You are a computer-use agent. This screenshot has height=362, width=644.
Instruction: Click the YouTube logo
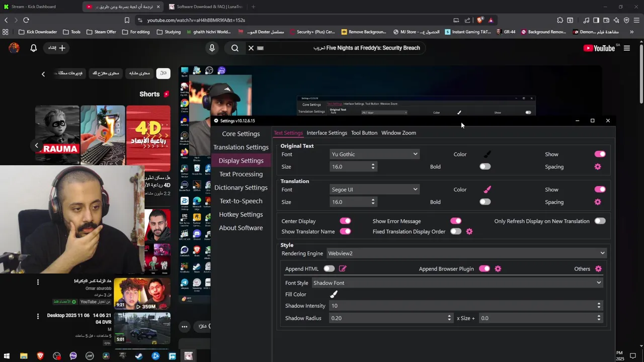pyautogui.click(x=599, y=48)
